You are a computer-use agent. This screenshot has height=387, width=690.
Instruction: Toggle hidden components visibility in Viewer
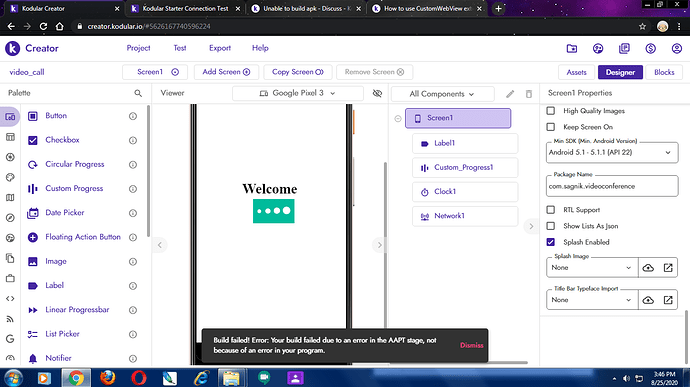coord(377,93)
